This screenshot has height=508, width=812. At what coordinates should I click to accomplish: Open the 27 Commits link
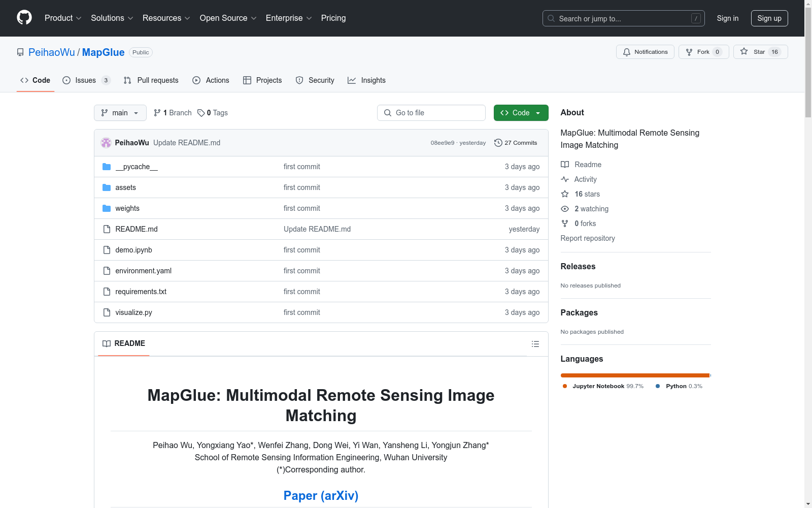point(516,143)
